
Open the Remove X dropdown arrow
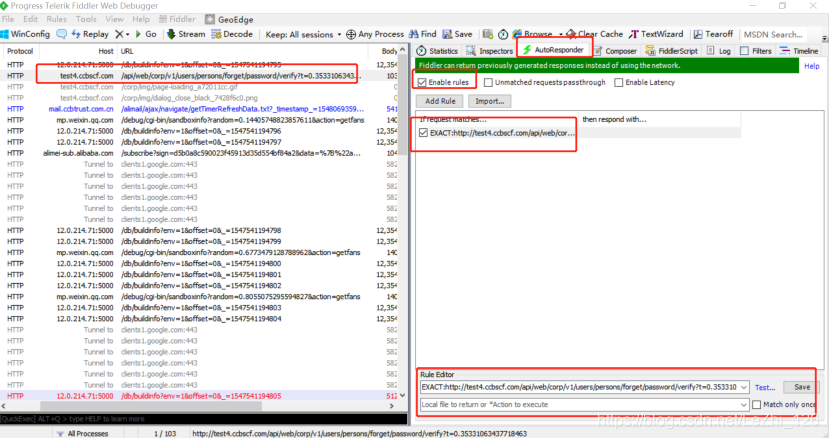(x=127, y=34)
